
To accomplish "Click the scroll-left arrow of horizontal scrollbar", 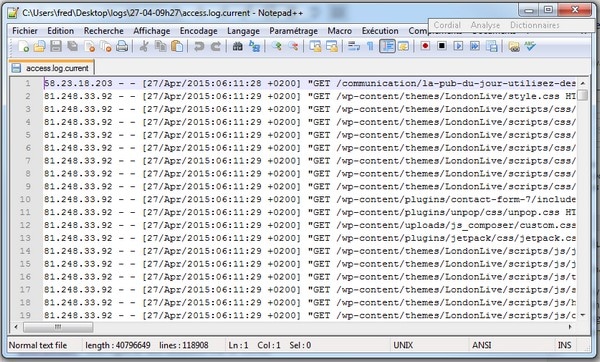I will (x=16, y=327).
